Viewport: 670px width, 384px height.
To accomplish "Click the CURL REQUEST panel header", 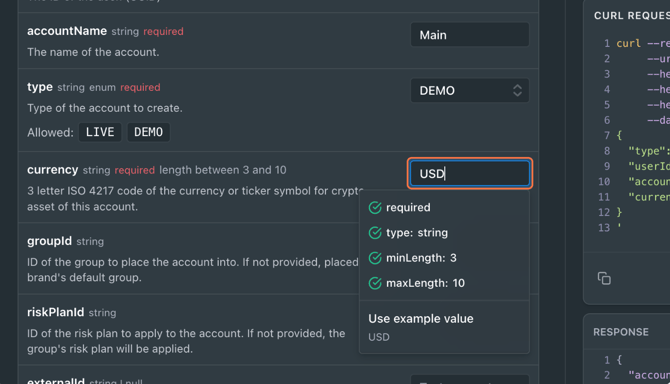I will coord(632,16).
